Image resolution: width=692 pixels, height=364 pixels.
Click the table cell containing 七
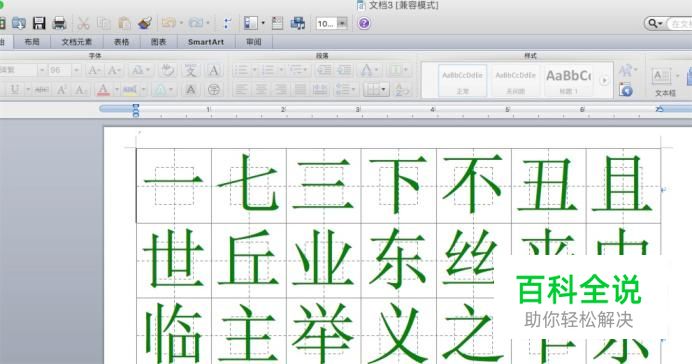tap(249, 185)
